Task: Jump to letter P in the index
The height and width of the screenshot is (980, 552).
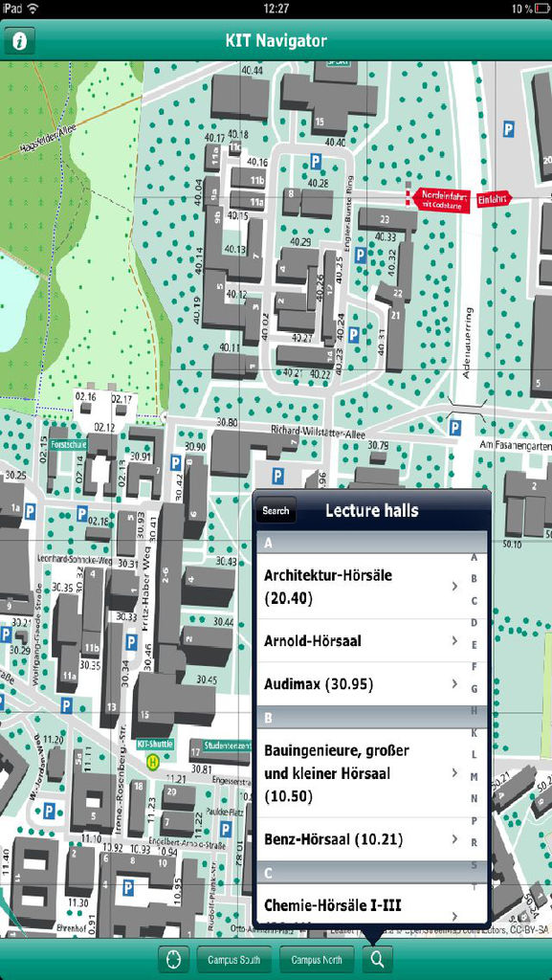Action: point(475,820)
